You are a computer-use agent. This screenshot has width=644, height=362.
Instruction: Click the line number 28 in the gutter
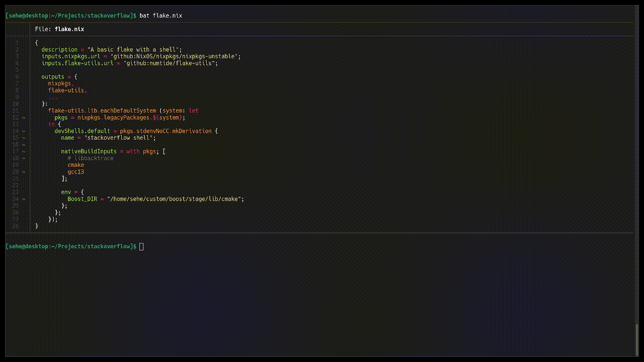click(16, 226)
